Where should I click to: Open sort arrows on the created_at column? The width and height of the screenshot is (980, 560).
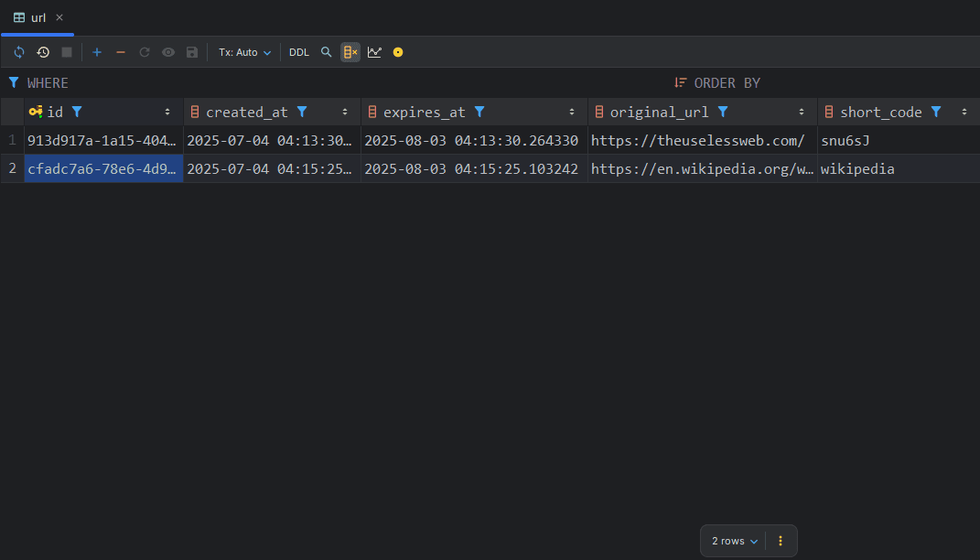345,112
